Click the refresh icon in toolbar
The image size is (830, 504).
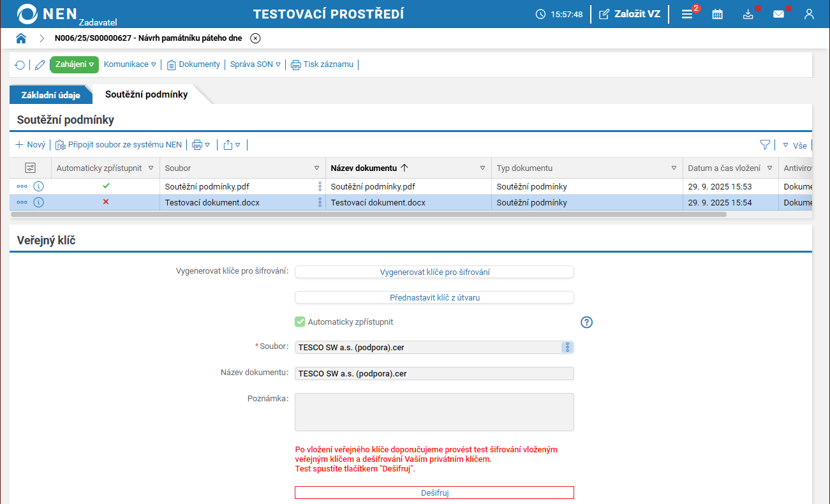pos(20,64)
